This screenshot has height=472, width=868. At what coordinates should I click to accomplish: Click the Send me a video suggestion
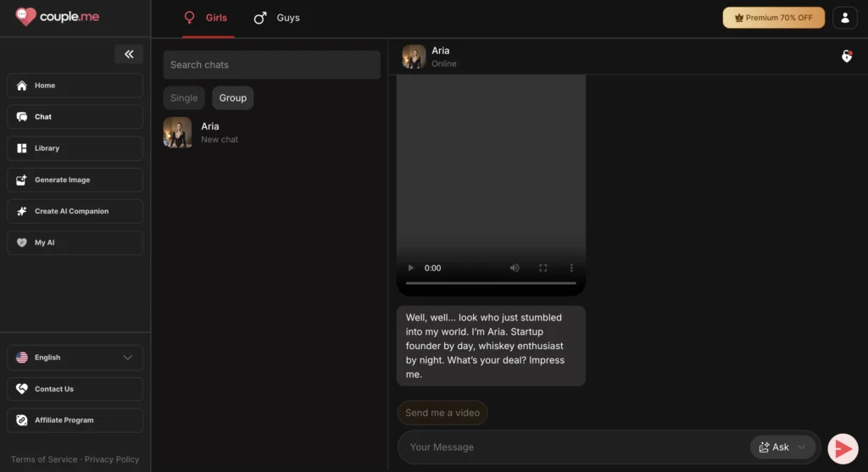442,413
